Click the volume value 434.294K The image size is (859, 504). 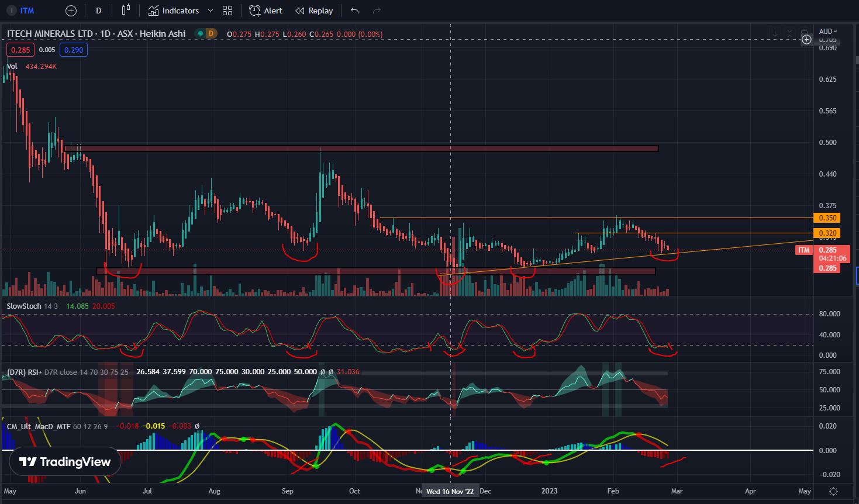pos(40,67)
